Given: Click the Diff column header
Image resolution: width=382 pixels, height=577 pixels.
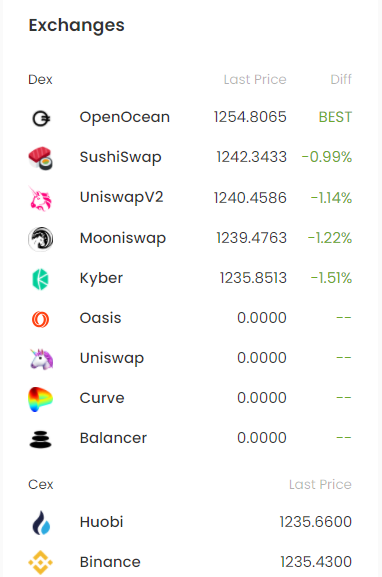Looking at the screenshot, I should [x=341, y=79].
